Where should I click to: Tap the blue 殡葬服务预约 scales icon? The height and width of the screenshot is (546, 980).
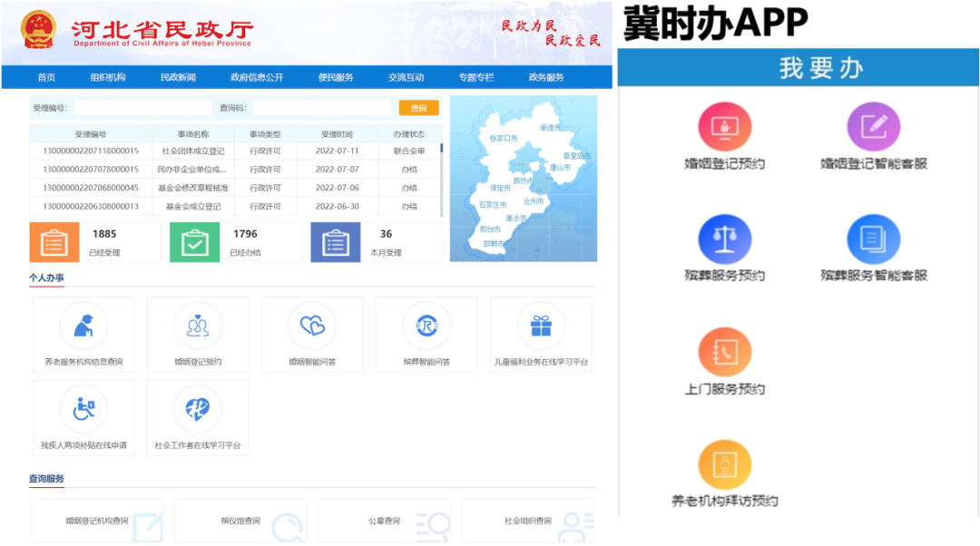[724, 239]
